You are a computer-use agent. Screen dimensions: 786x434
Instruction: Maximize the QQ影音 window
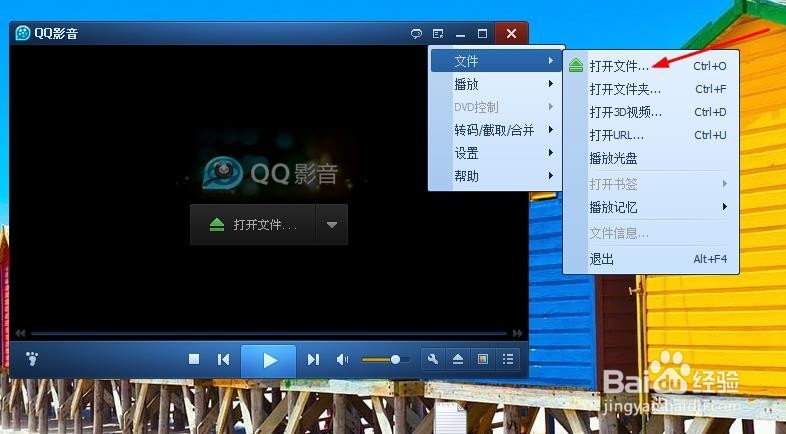(482, 34)
